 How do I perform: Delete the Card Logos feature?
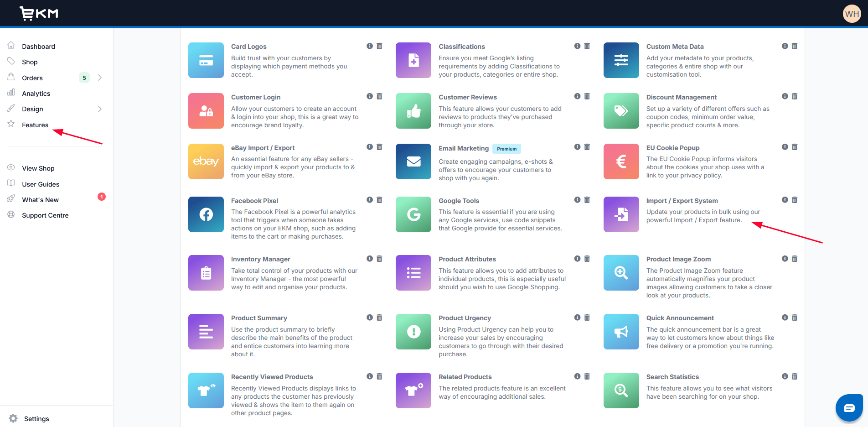coord(379,46)
